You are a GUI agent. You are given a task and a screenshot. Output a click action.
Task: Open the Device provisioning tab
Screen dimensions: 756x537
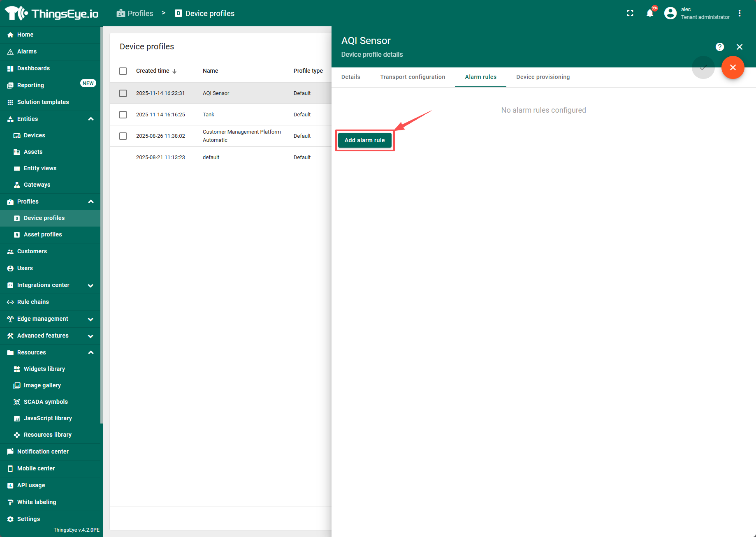[543, 77]
